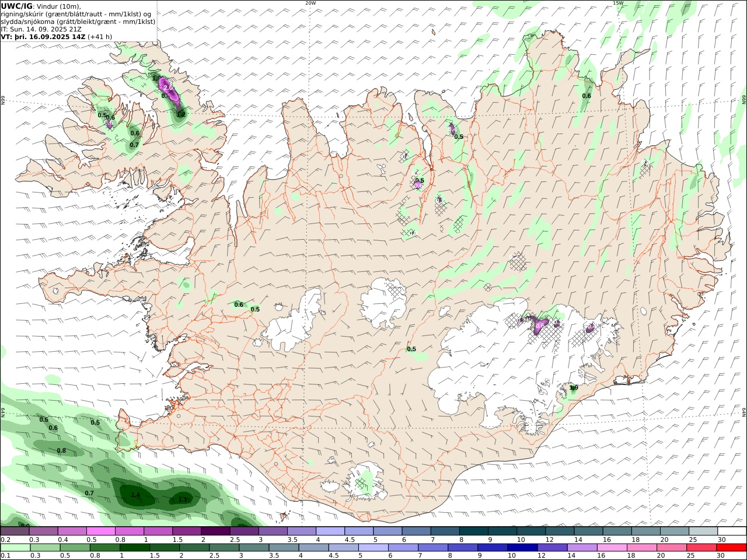This screenshot has height=560, width=747.
Task: Click the dark teal 8–9 upper legend swatch
Action: pyautogui.click(x=474, y=531)
